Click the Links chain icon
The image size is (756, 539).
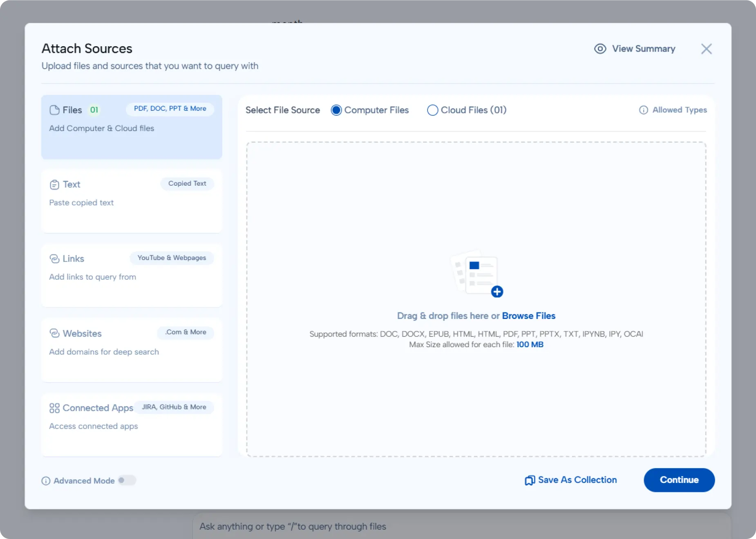point(54,259)
